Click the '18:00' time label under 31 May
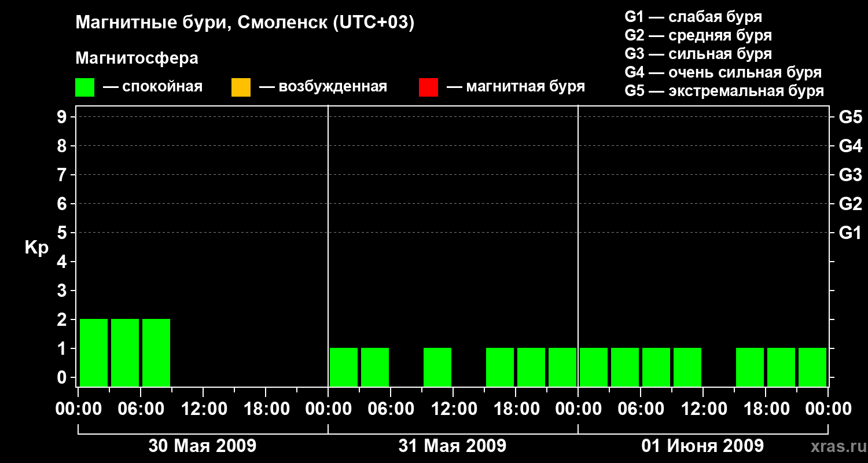Viewport: 868px width, 463px height. 516,409
